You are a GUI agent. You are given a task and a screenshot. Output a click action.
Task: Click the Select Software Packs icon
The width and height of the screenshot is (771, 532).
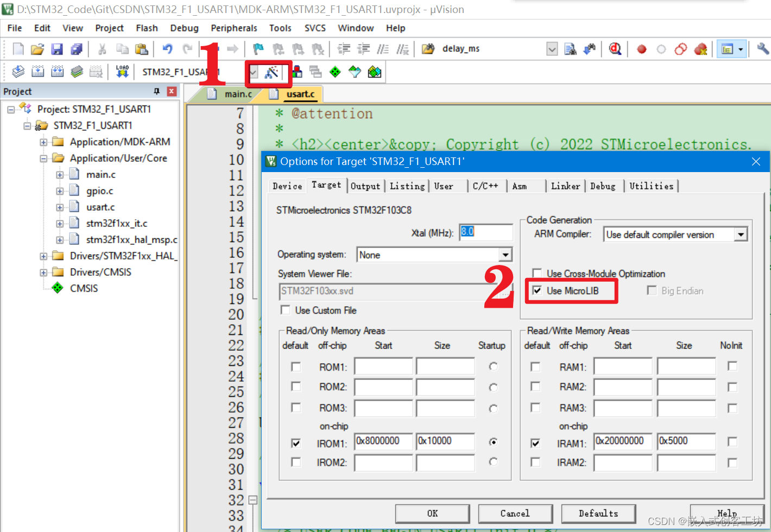355,72
